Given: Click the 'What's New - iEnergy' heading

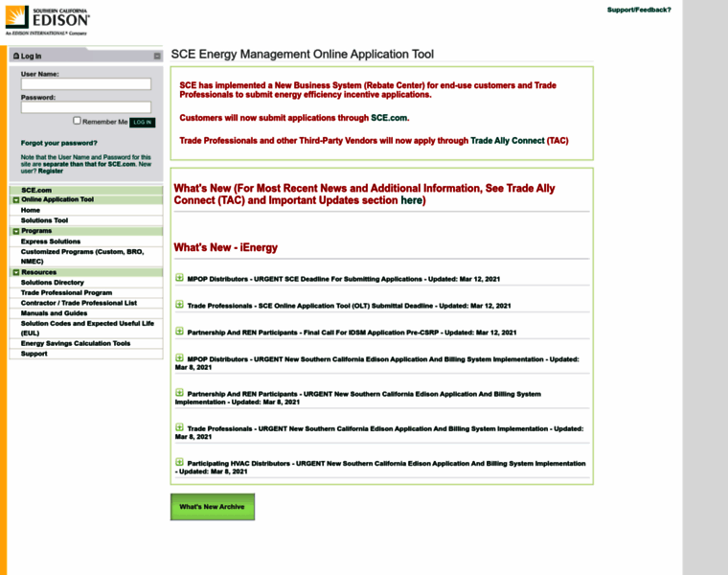Looking at the screenshot, I should click(226, 247).
